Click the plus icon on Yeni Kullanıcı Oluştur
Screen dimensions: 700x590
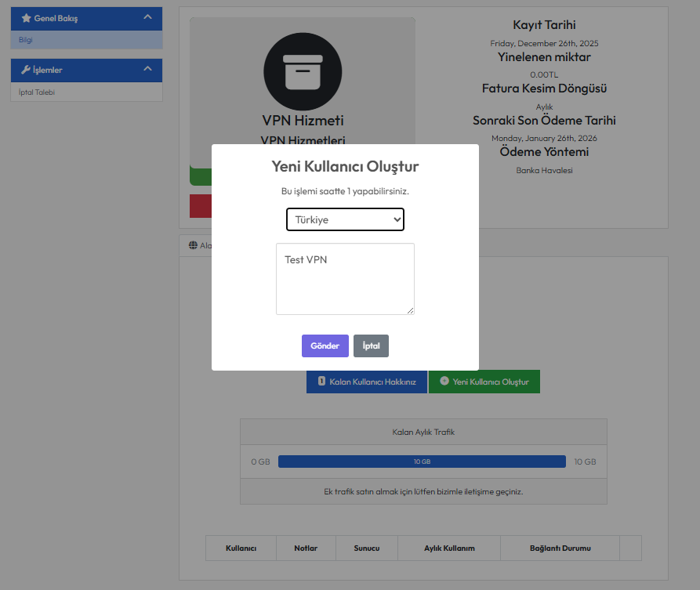point(444,382)
